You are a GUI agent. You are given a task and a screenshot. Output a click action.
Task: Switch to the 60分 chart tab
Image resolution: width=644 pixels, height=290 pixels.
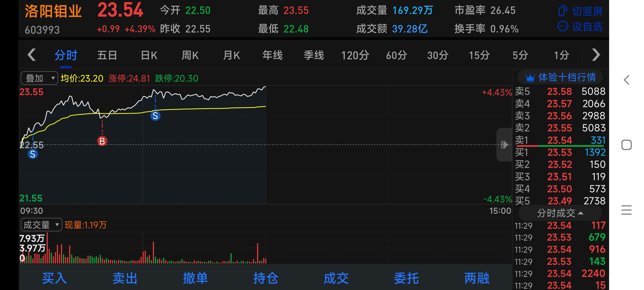tap(396, 55)
